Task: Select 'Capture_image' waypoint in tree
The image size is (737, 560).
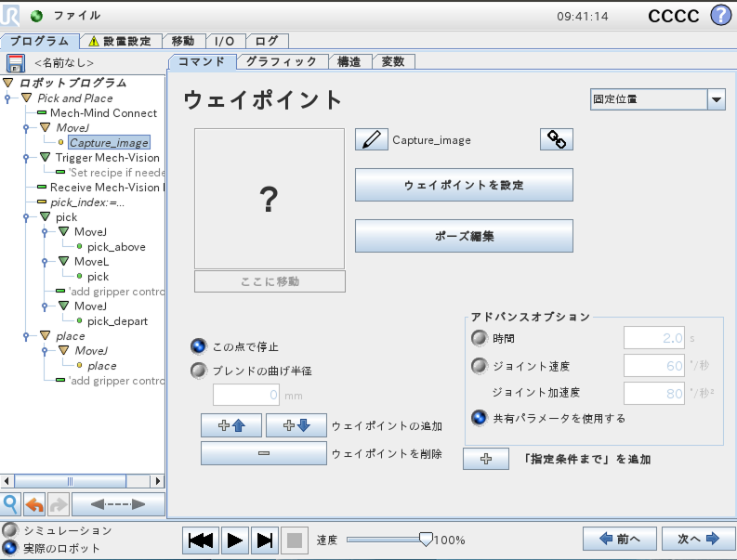Action: coord(109,142)
